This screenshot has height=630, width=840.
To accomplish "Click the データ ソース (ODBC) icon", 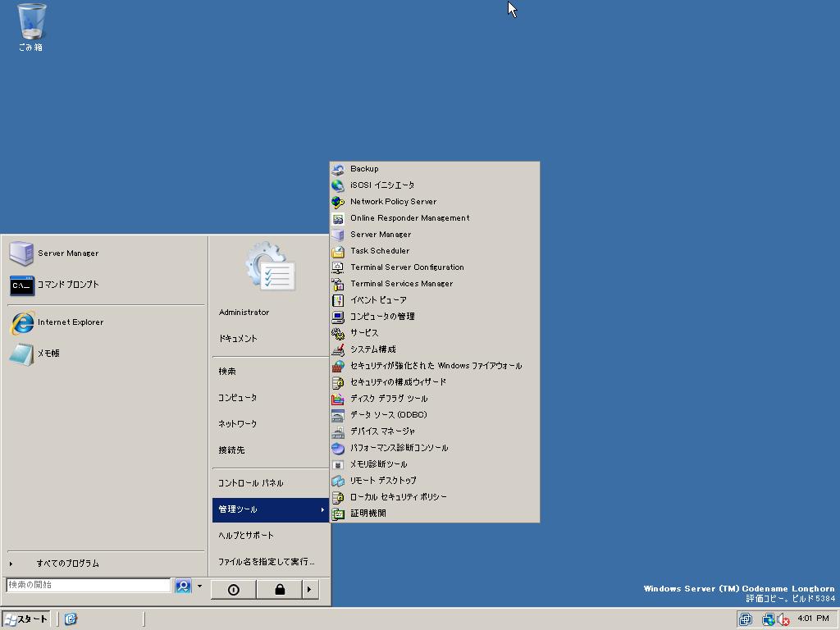I will pos(337,415).
